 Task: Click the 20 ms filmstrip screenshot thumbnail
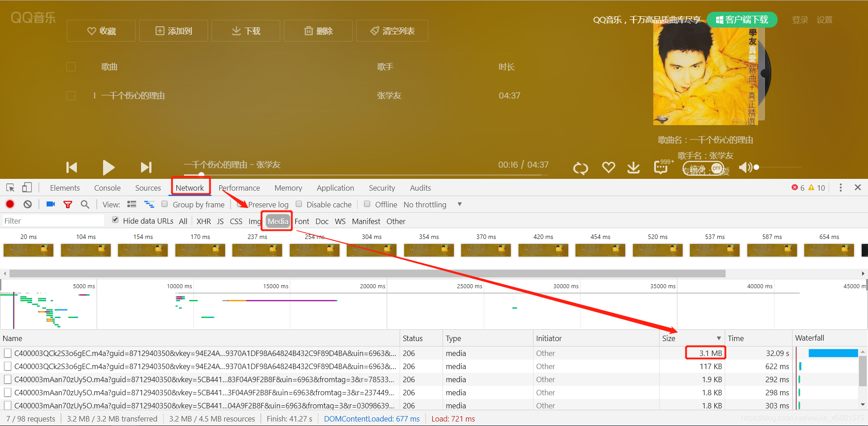pyautogui.click(x=28, y=250)
